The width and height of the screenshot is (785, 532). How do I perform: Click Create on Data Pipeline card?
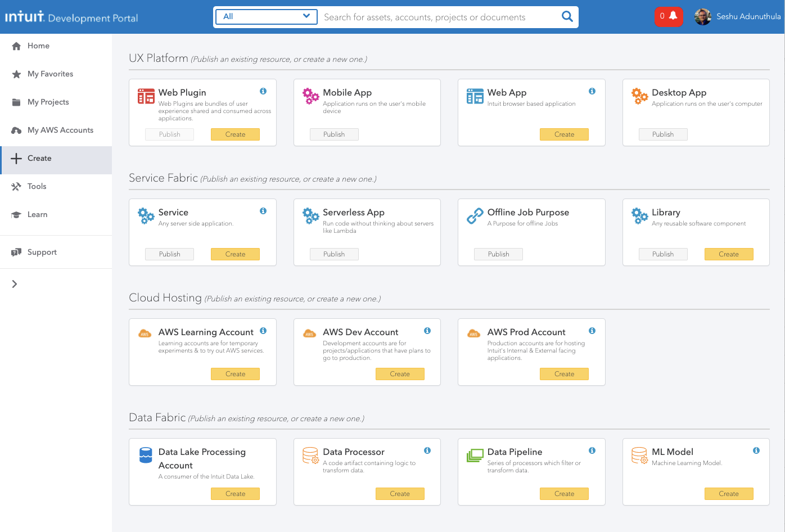pyautogui.click(x=564, y=494)
